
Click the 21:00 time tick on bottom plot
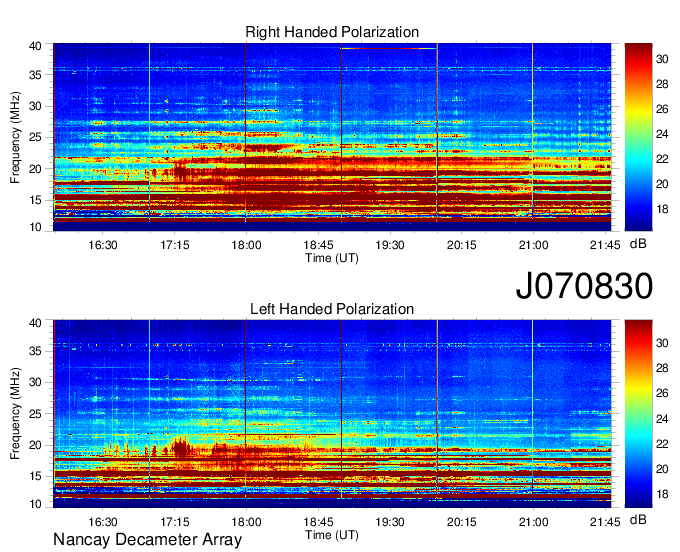click(x=533, y=522)
